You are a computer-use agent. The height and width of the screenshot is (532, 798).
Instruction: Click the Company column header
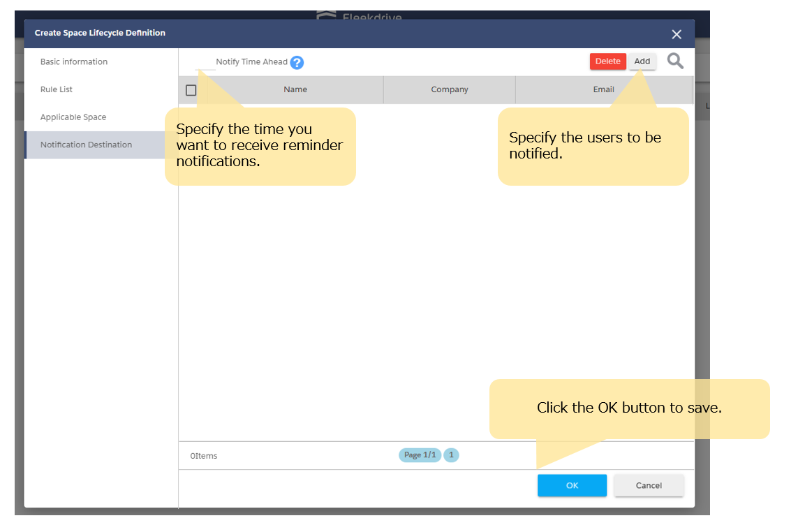coord(449,90)
